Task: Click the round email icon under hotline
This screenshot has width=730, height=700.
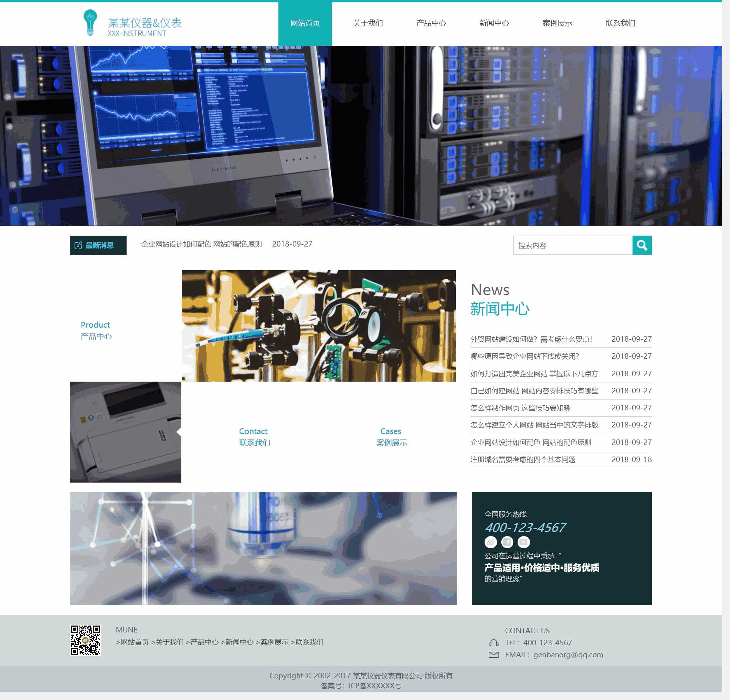Action: [x=523, y=542]
